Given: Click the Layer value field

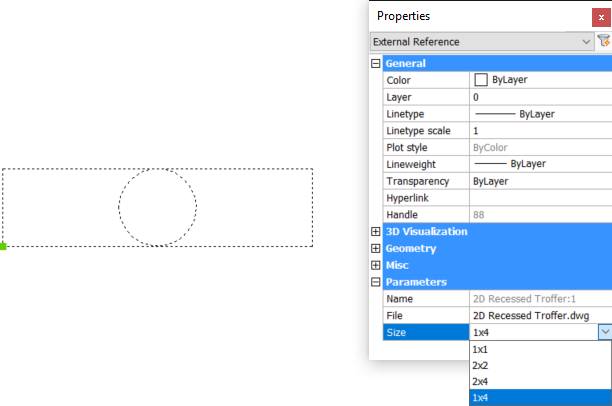Looking at the screenshot, I should pos(540,97).
